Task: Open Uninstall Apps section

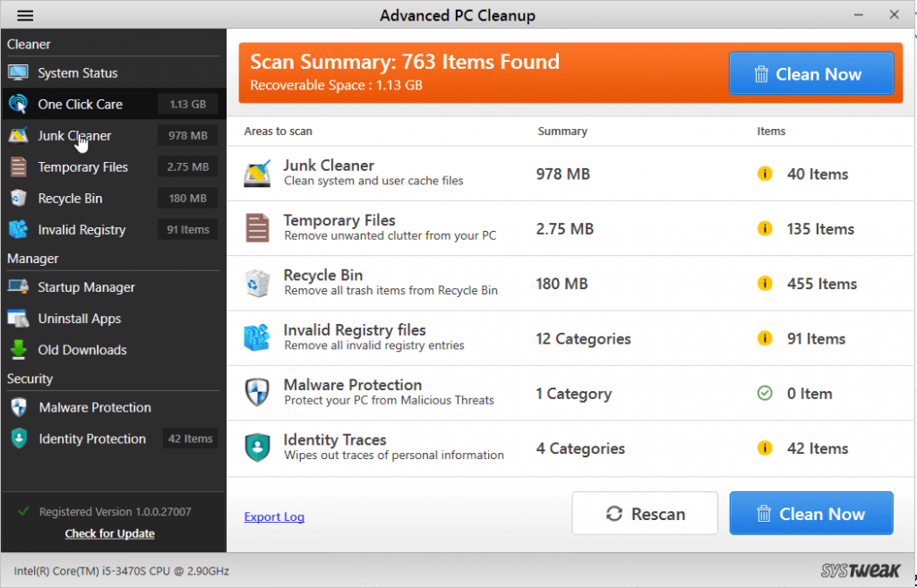Action: pyautogui.click(x=114, y=319)
